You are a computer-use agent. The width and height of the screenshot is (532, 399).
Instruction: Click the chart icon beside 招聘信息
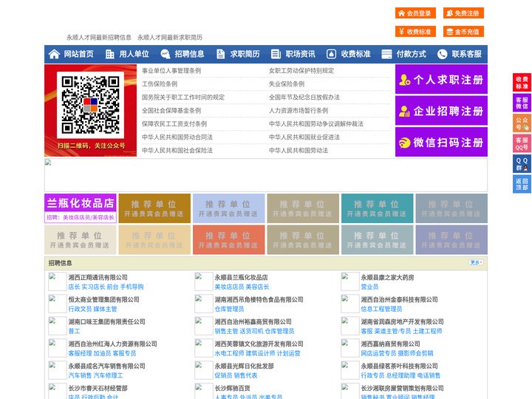(x=166, y=54)
